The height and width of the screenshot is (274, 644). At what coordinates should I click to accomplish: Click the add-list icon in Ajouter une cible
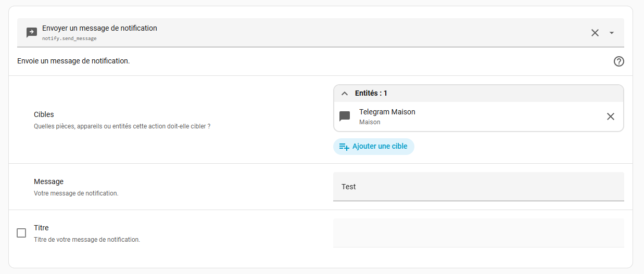click(x=344, y=147)
